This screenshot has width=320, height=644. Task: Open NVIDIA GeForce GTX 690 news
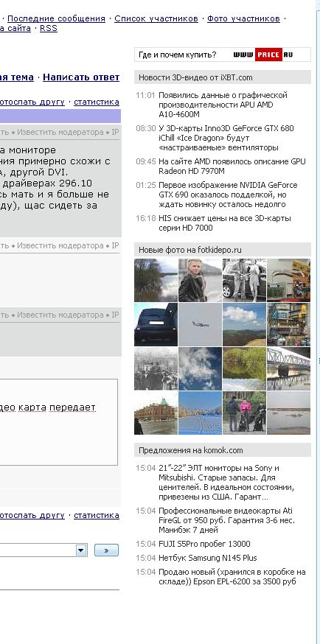(x=228, y=195)
